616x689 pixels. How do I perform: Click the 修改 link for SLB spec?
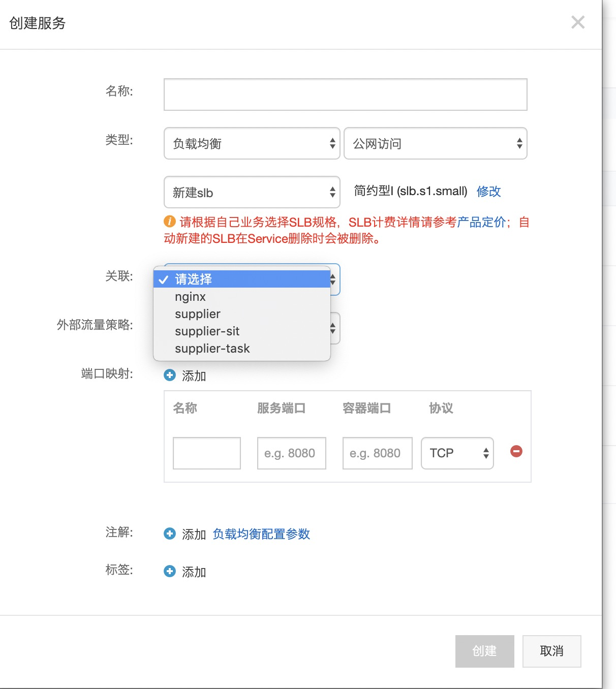point(489,191)
